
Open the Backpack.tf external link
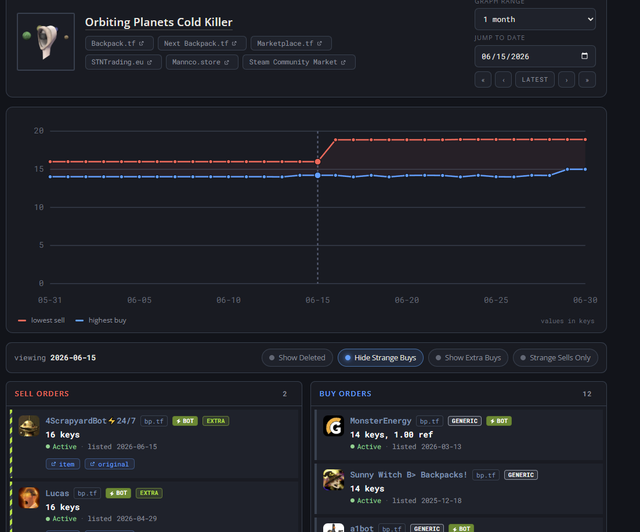119,43
